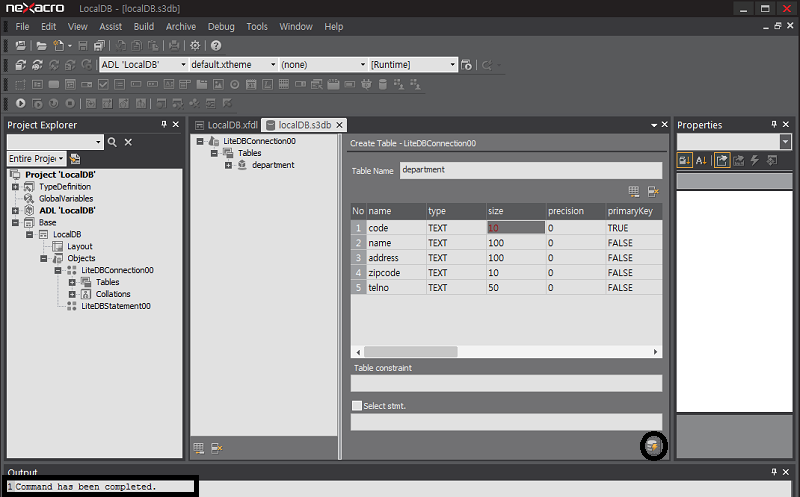The height and width of the screenshot is (497, 800).
Task: Click the first refresh/generate icon left of the ADL 'LocalDB' dropdown
Action: (x=20, y=65)
